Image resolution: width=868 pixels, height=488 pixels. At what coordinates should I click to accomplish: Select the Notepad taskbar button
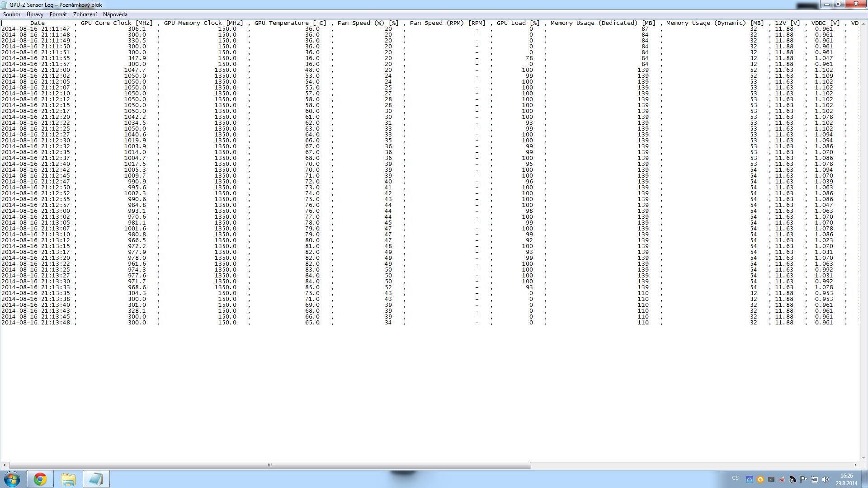(96, 479)
